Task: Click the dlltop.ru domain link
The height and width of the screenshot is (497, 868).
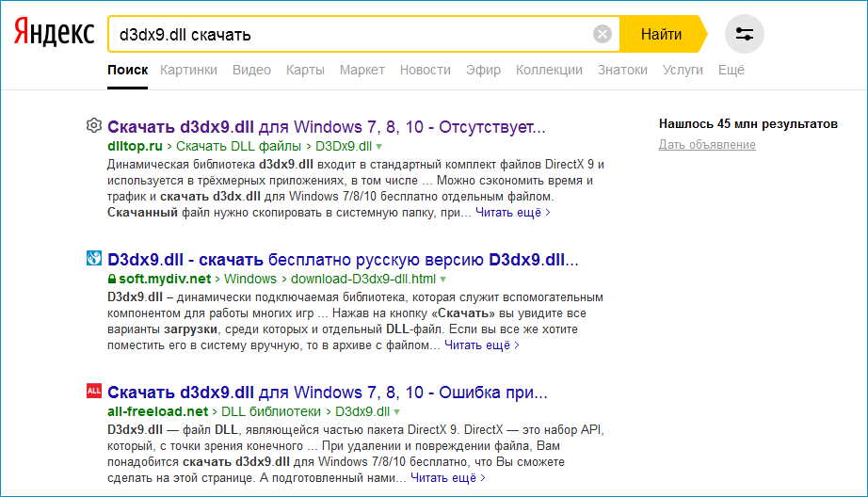Action: coord(135,146)
